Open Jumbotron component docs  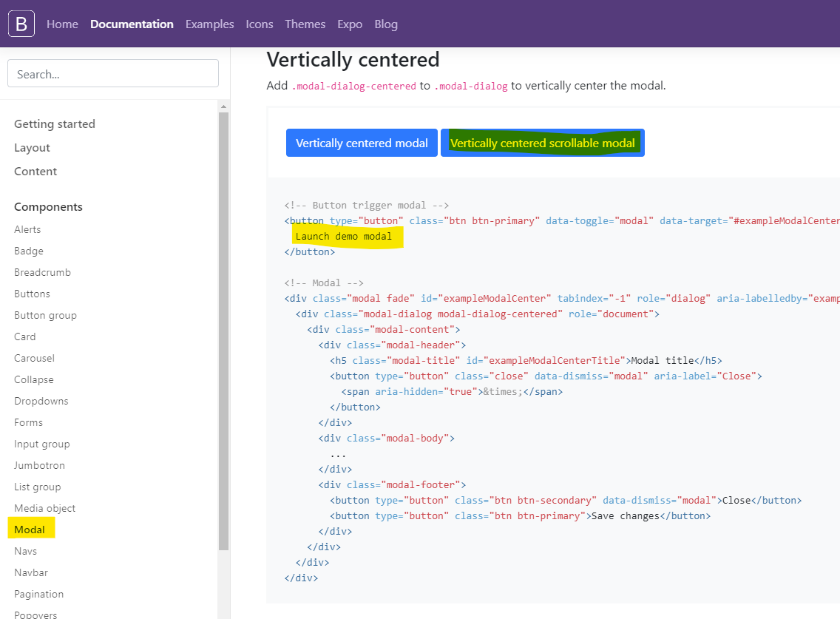point(40,465)
